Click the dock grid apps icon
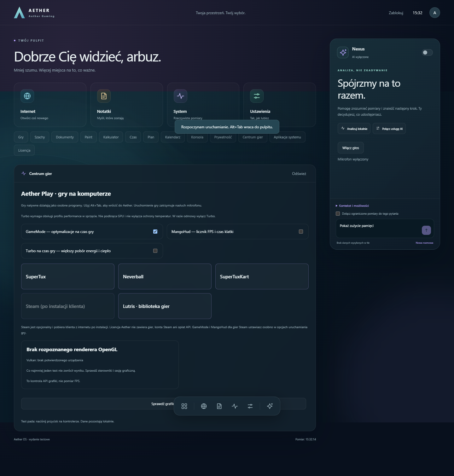Screen dimensions: 454x476 coord(184,406)
